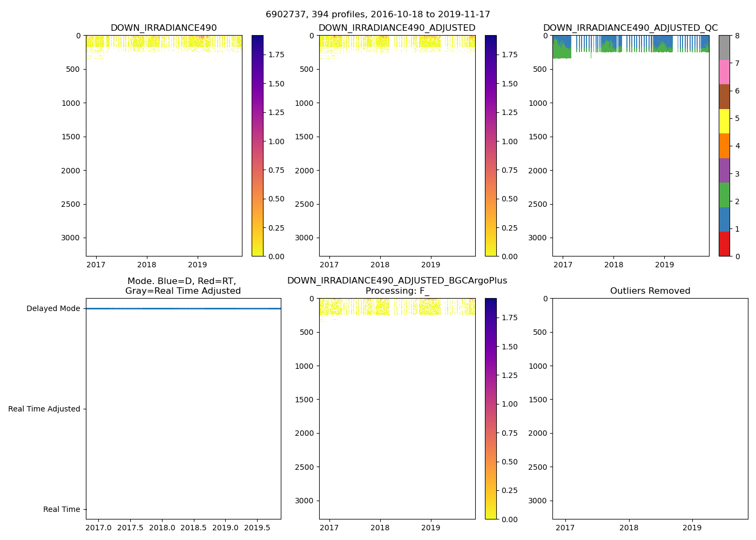Click the 2018 tick under Outliers Removed plot
The image size is (756, 540).
pos(629,528)
